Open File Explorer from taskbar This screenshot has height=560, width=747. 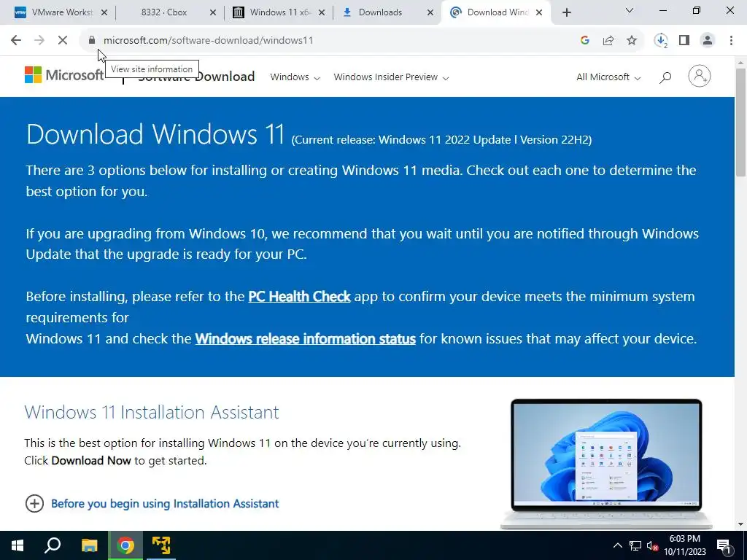(x=89, y=545)
